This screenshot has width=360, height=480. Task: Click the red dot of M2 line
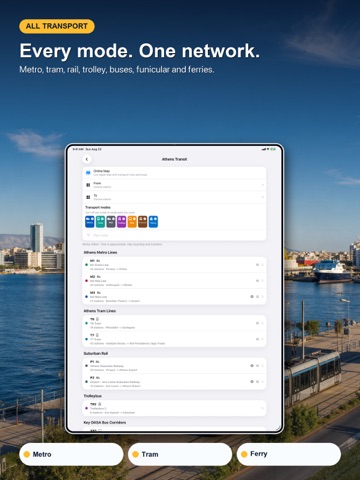point(87,281)
